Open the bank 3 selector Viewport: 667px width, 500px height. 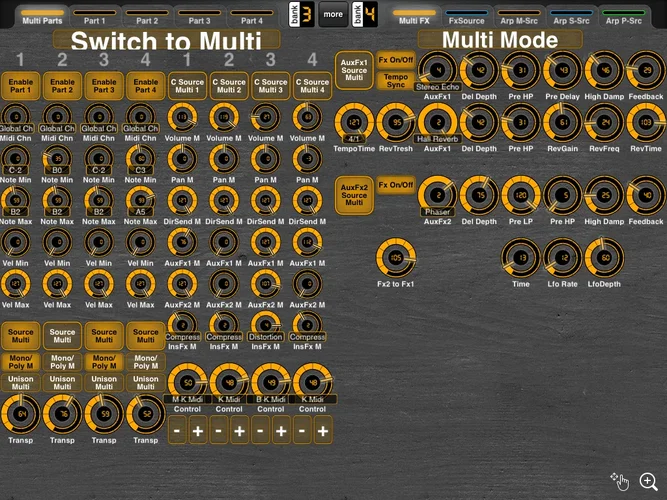(302, 14)
